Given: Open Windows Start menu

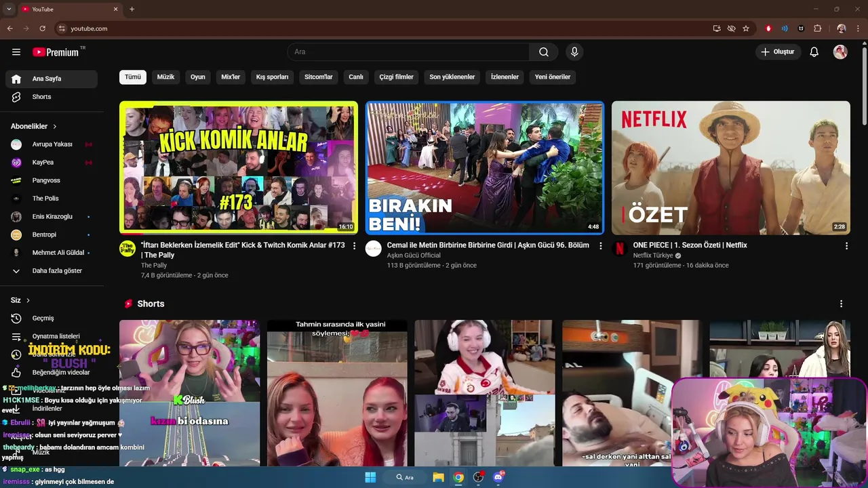Looking at the screenshot, I should point(370,477).
